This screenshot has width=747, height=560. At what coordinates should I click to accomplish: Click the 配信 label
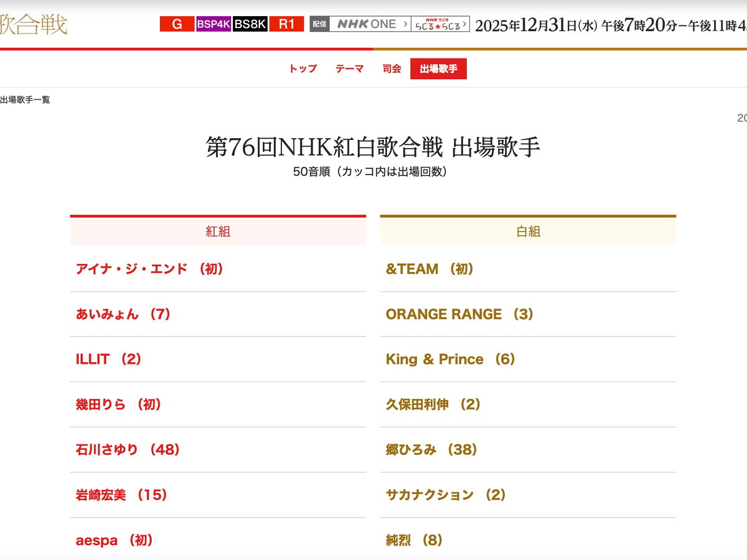tap(319, 24)
